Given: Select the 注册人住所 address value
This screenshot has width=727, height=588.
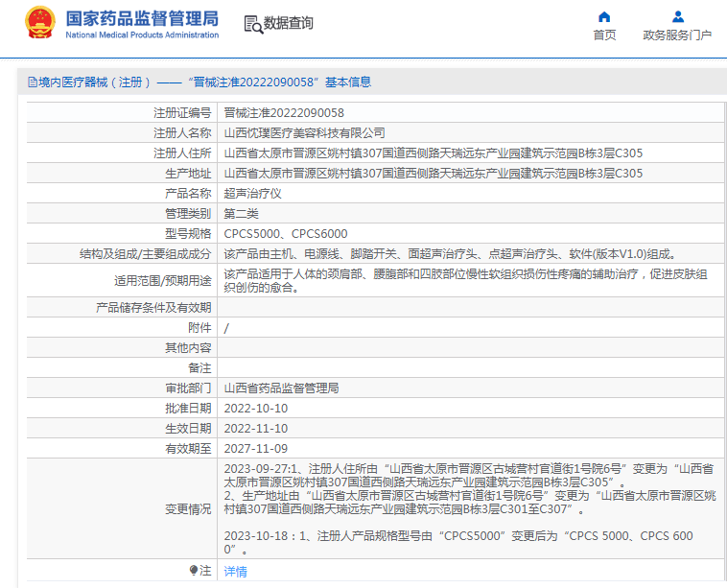Looking at the screenshot, I should coord(434,153).
